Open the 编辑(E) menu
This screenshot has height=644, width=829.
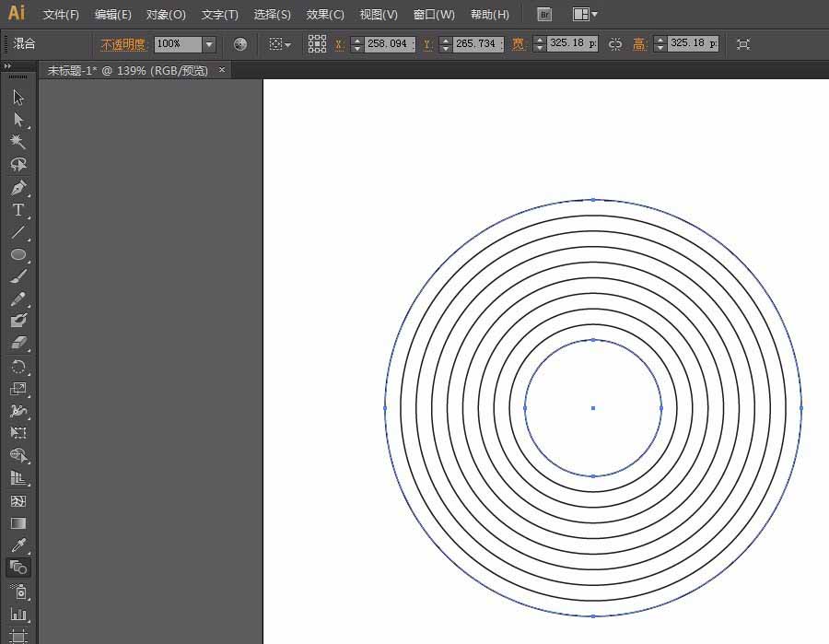point(112,14)
